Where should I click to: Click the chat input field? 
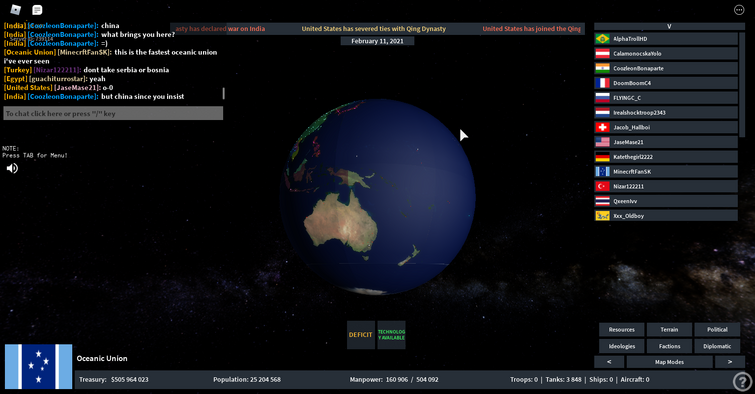[113, 113]
